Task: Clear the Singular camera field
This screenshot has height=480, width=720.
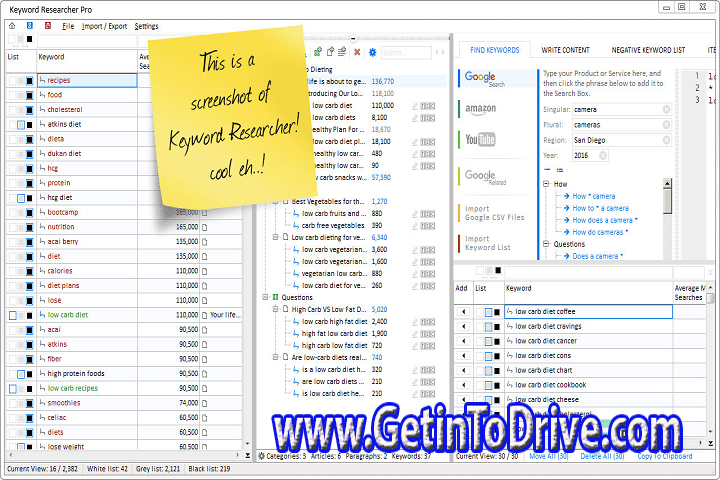Action: tap(666, 109)
